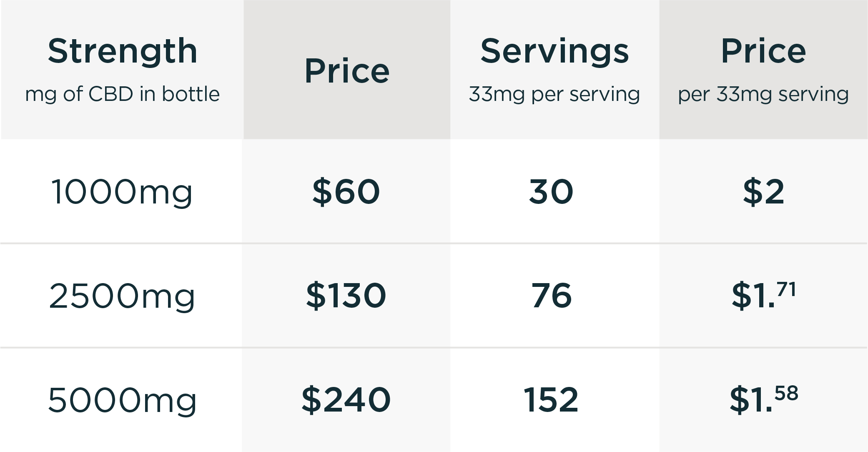This screenshot has height=452, width=868.
Task: Select the '33mg per serving' subtitle under Servings
Action: (554, 94)
